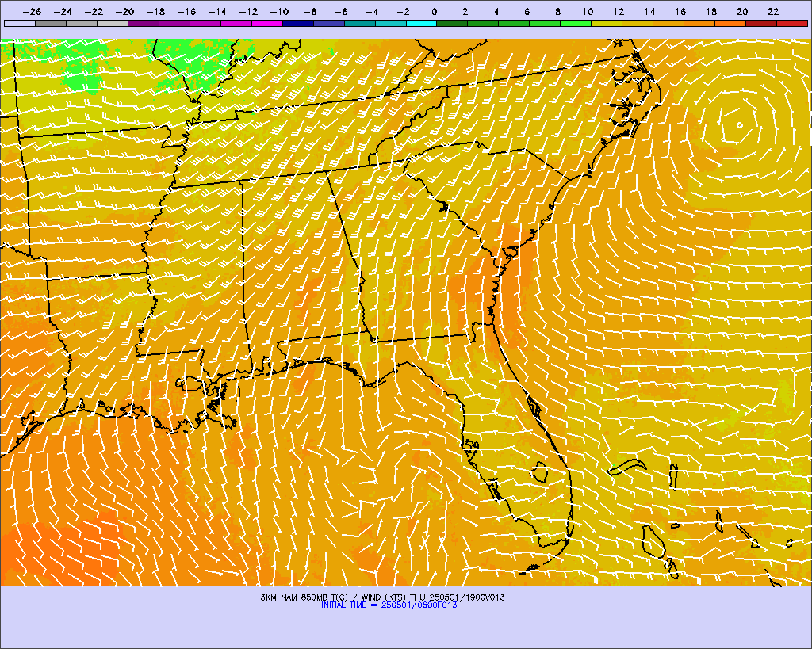The height and width of the screenshot is (649, 812).
Task: Select the swatch between -26 and -24
Action: (51, 23)
